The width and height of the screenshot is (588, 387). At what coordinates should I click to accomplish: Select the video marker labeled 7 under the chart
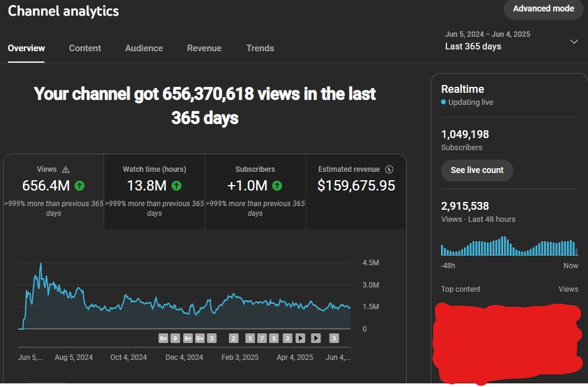pos(261,338)
